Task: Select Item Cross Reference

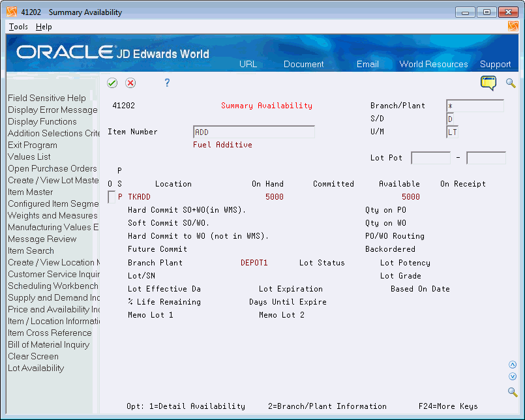Action: pos(50,333)
